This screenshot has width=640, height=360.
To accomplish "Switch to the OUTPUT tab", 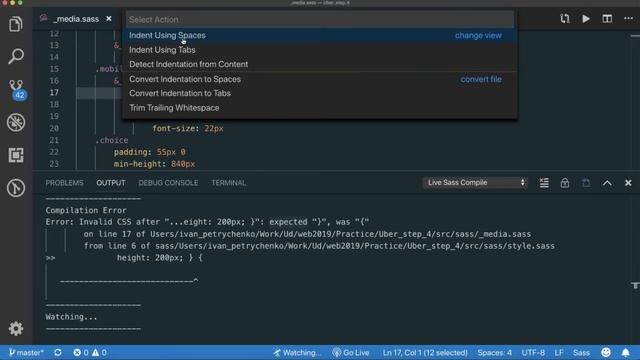I will [x=111, y=183].
